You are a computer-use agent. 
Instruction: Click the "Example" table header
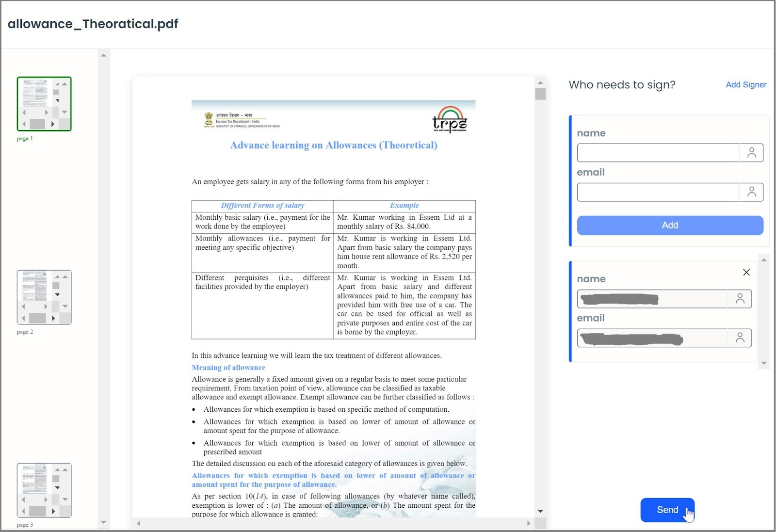point(404,206)
